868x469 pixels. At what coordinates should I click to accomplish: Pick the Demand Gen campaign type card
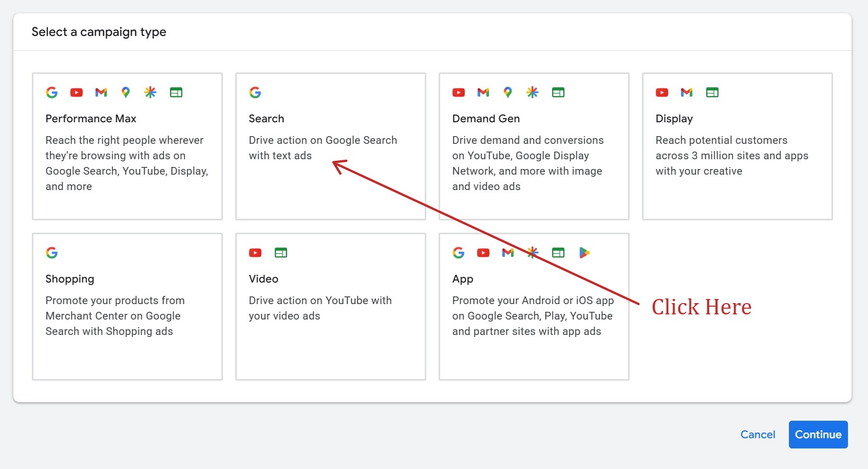[534, 146]
